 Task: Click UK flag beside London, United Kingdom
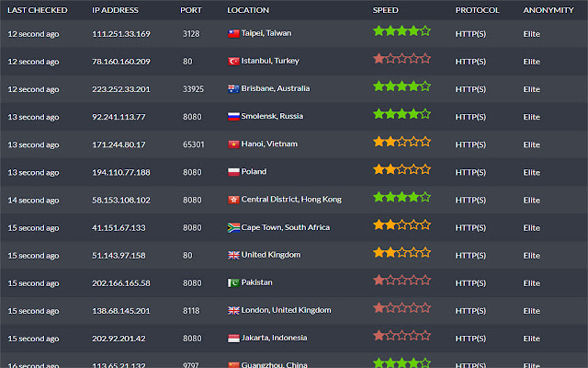(x=233, y=311)
